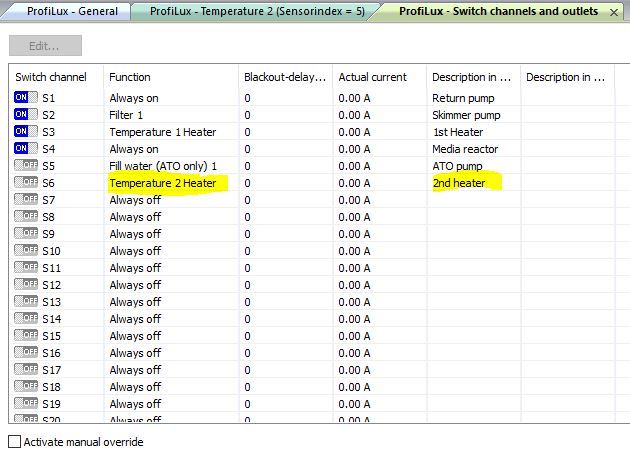Screen dimensions: 630x460
Task: Sort by Function column header
Action: (171, 77)
